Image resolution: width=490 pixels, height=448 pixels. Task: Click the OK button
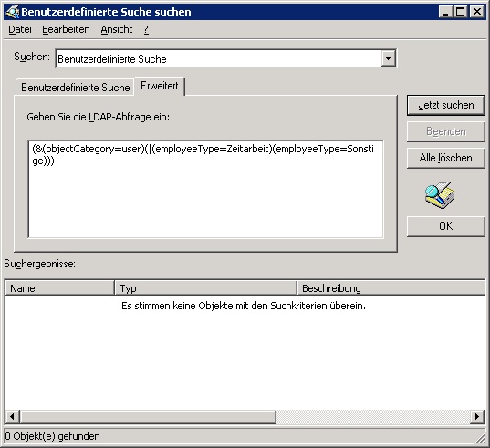click(x=446, y=226)
